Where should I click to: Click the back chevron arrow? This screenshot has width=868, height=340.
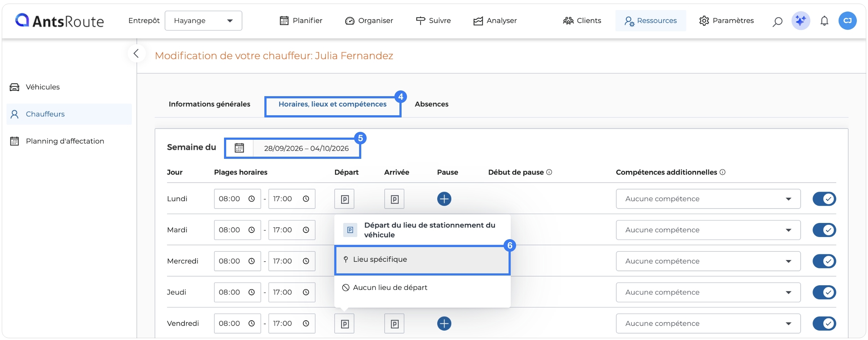coord(136,54)
